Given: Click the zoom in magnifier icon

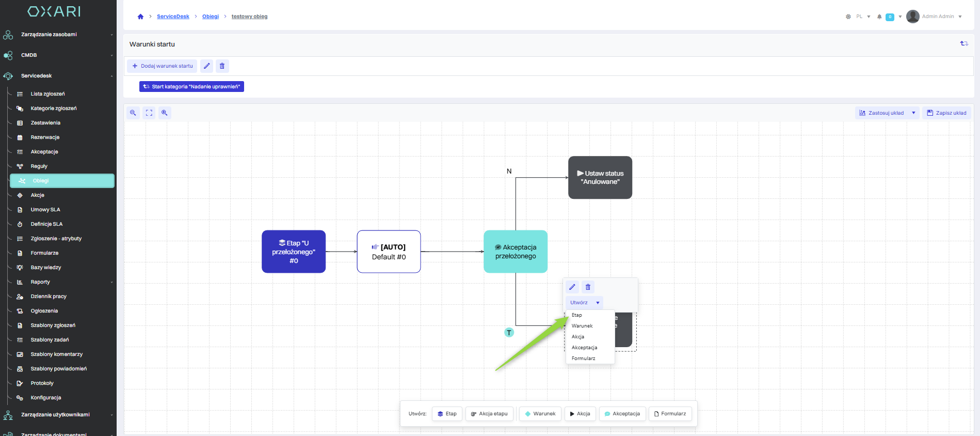Looking at the screenshot, I should 165,113.
